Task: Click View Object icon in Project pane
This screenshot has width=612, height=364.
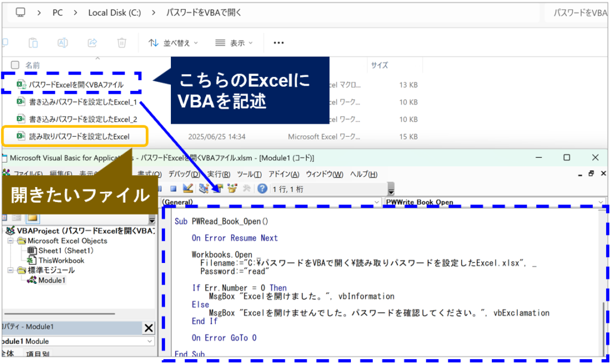Action: click(16, 218)
